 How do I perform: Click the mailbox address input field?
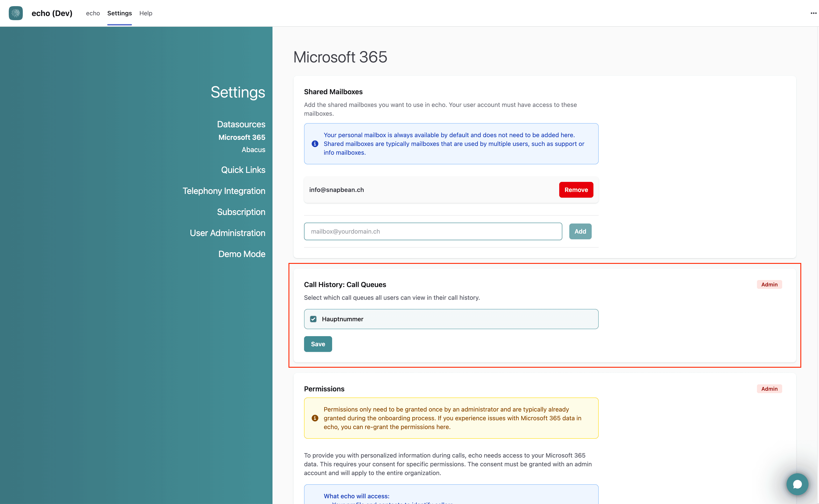(433, 231)
